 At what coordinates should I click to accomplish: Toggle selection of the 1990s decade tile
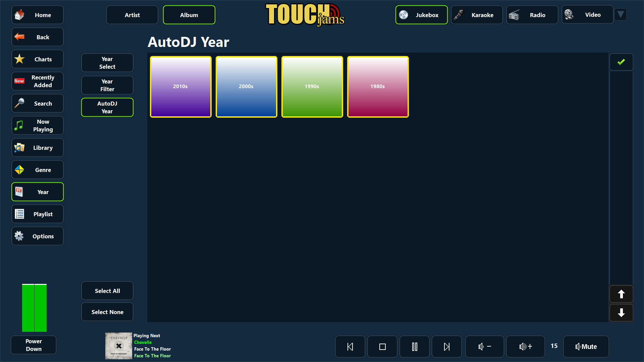[312, 86]
